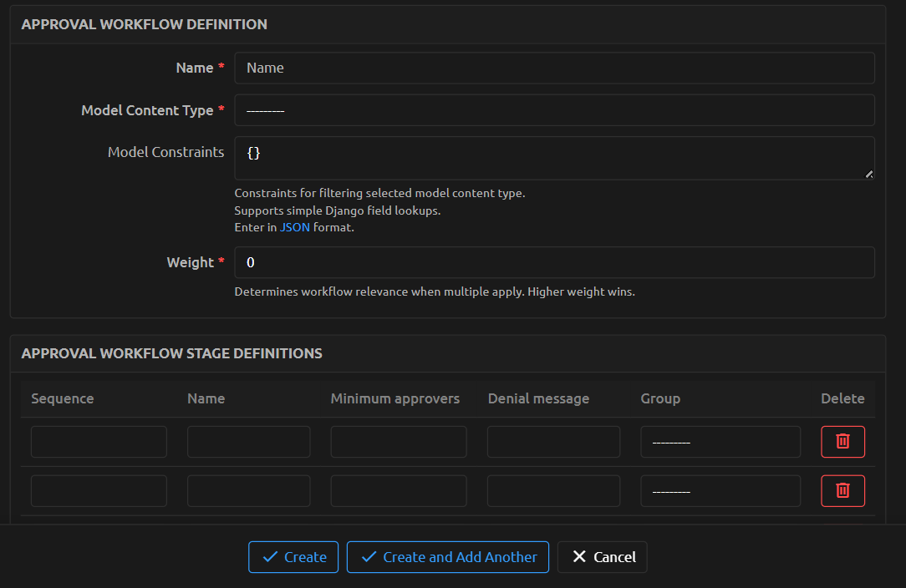Click the workflow Name input field
The image size is (906, 588).
click(x=554, y=68)
